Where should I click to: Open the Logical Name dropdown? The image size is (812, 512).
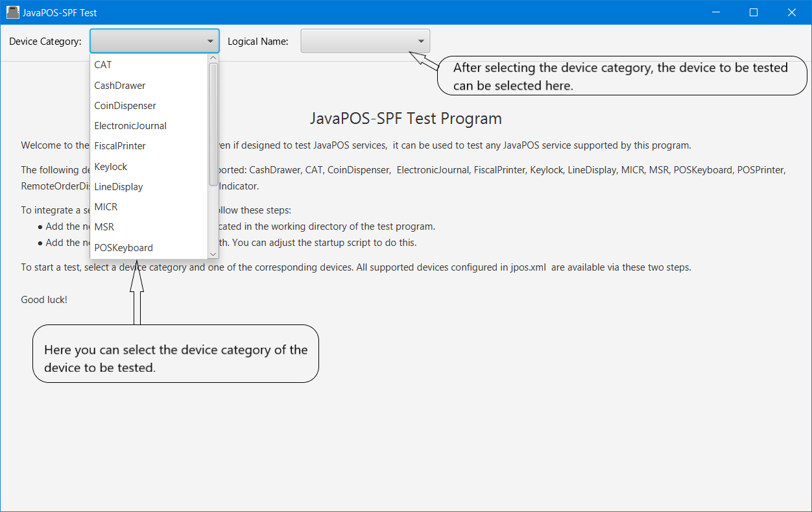click(x=365, y=42)
